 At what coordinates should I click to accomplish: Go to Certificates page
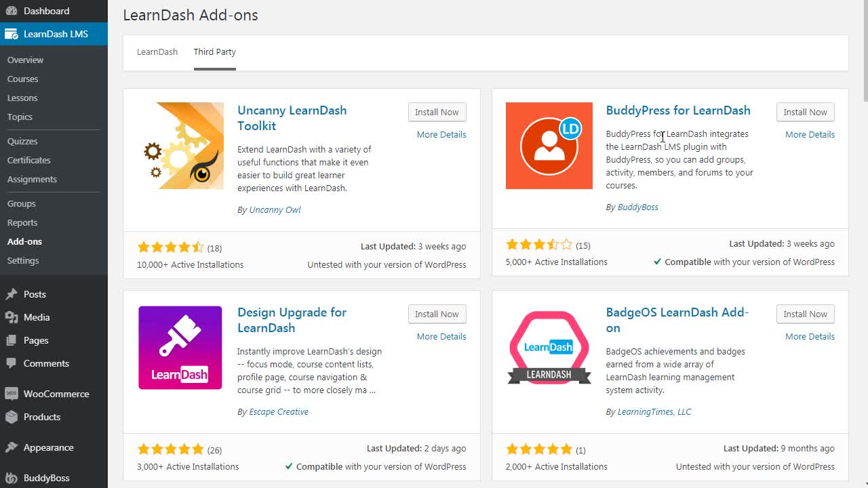[x=28, y=160]
